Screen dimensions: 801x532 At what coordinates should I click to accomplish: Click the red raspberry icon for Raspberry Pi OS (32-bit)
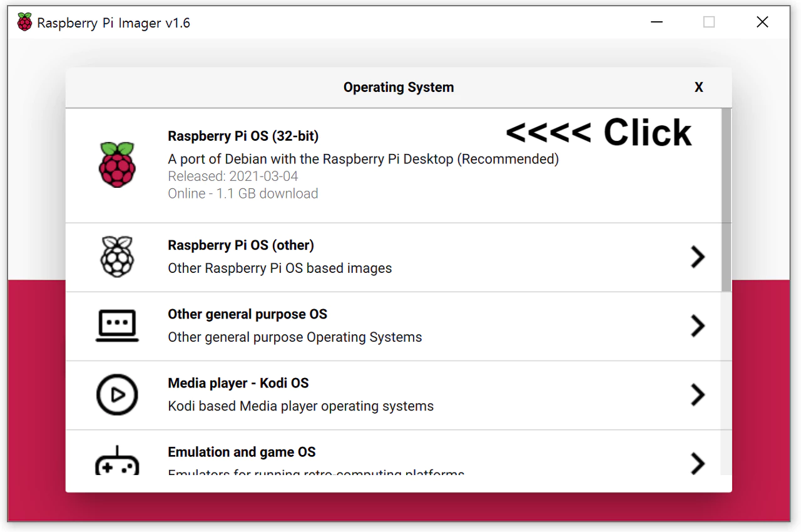[117, 165]
